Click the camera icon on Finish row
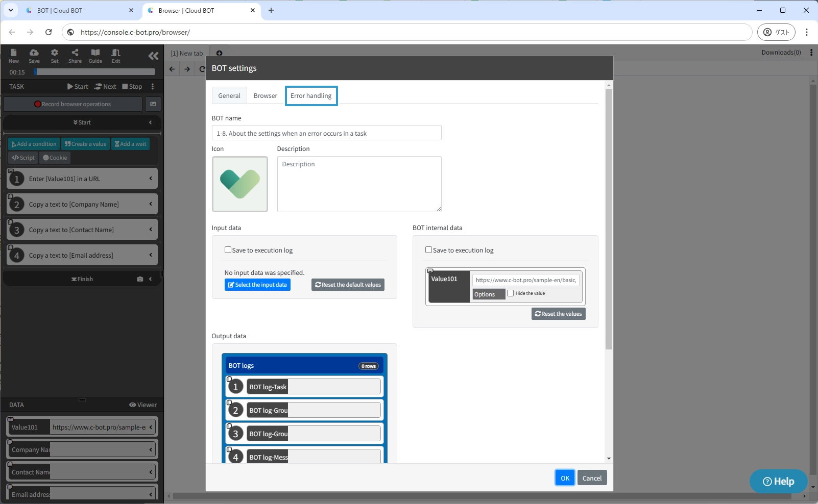This screenshot has height=504, width=818. [x=140, y=279]
